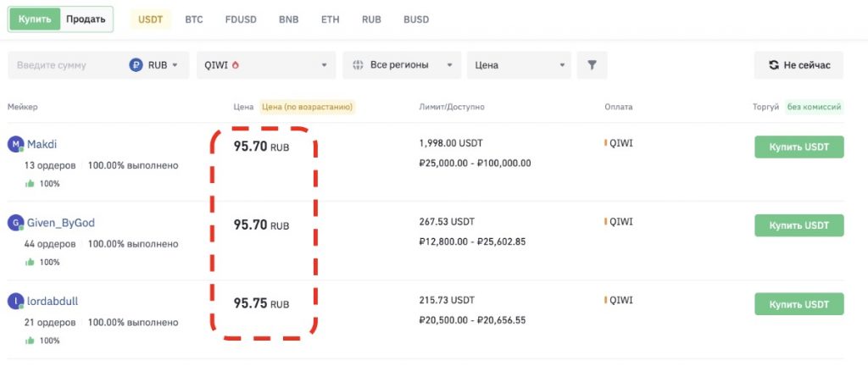
Task: Click the 95.75 RUB price
Action: coord(261,303)
